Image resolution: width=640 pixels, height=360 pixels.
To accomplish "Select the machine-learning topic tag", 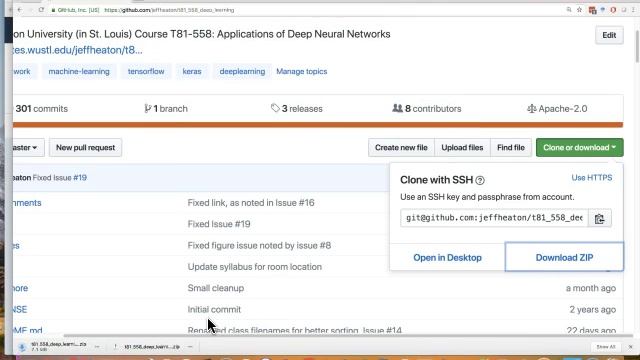I will 79,71.
